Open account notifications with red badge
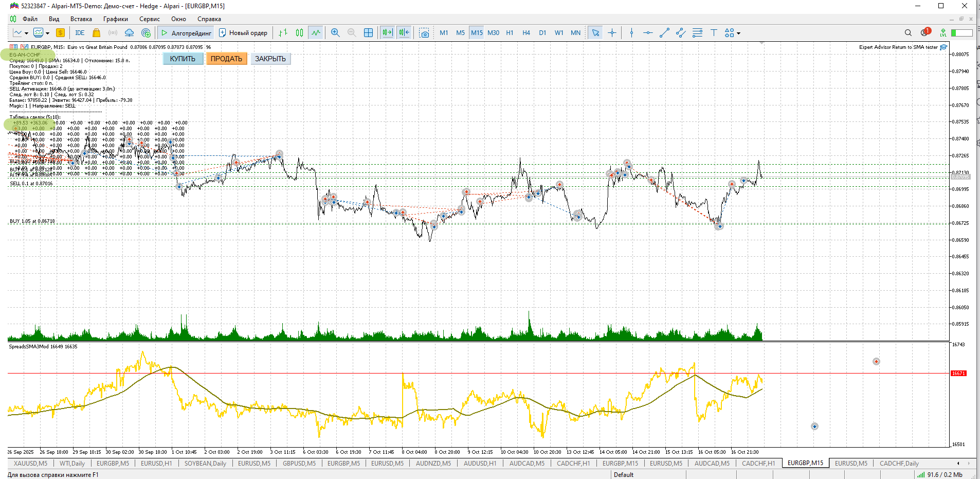This screenshot has height=479, width=980. point(925,32)
